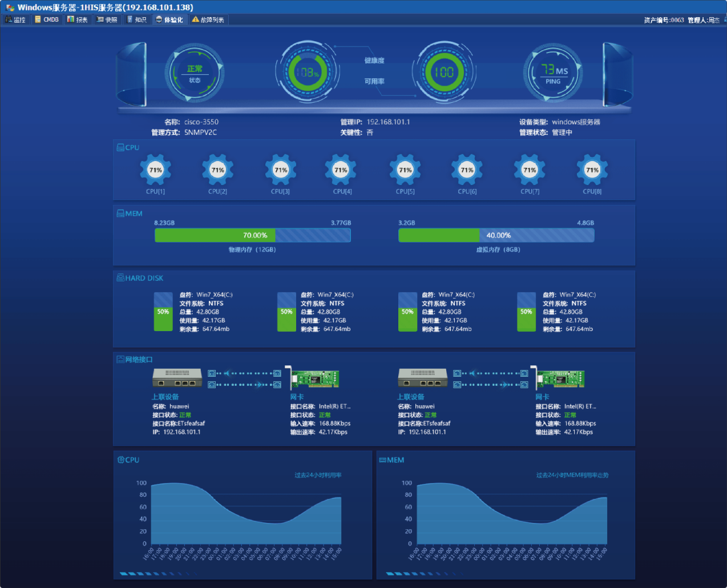Click the CPU gears section header icon

[x=120, y=147]
